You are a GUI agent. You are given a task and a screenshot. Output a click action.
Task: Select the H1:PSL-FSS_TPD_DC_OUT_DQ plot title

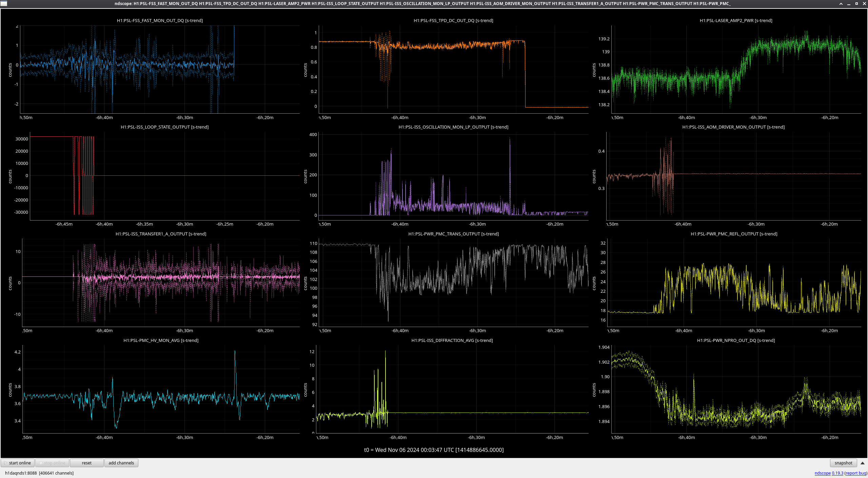[453, 20]
